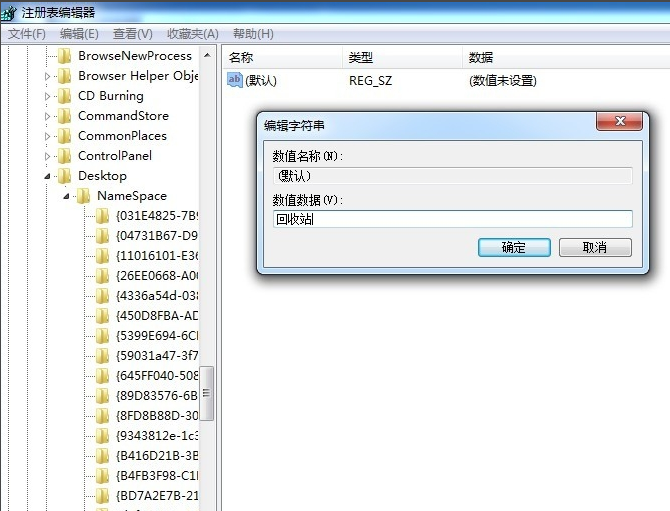Click the Browser Helper Objects folder icon

click(65, 76)
